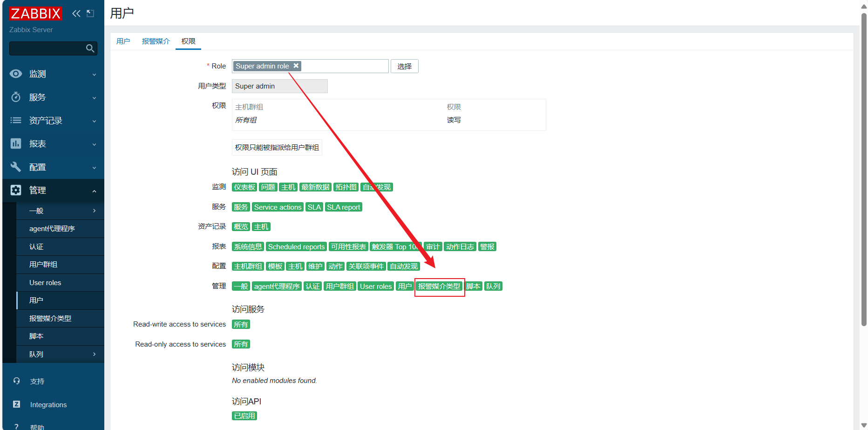868x430 pixels.
Task: Select the 权限 tab
Action: (x=188, y=41)
